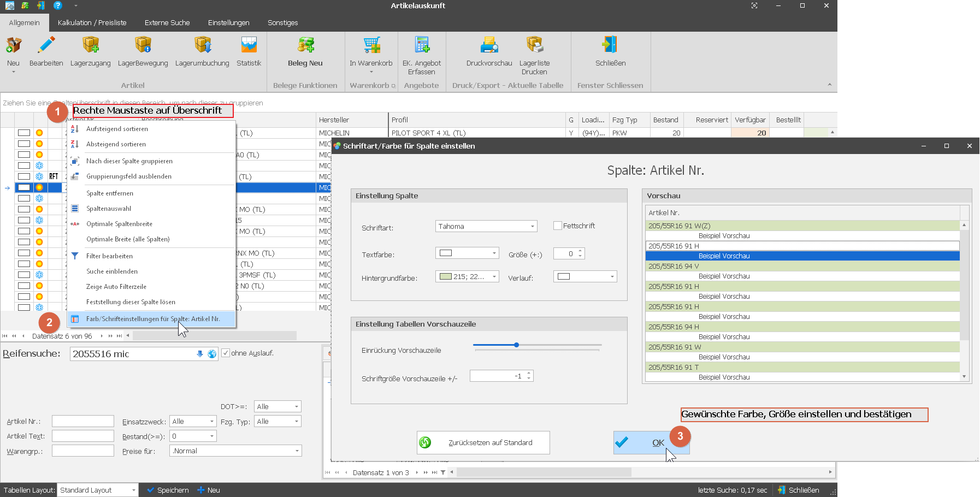
Task: Click EK. Angebot Erfassen icon
Action: (x=421, y=45)
